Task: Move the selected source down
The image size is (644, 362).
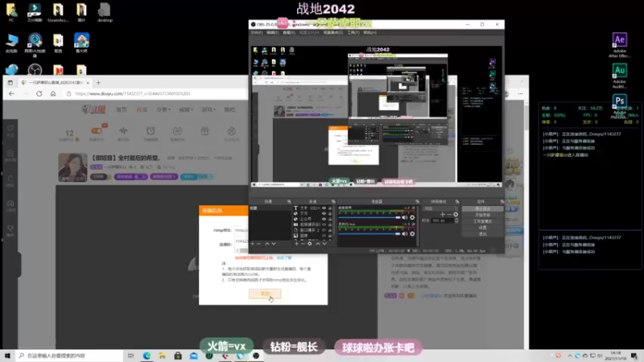Action: [x=324, y=244]
